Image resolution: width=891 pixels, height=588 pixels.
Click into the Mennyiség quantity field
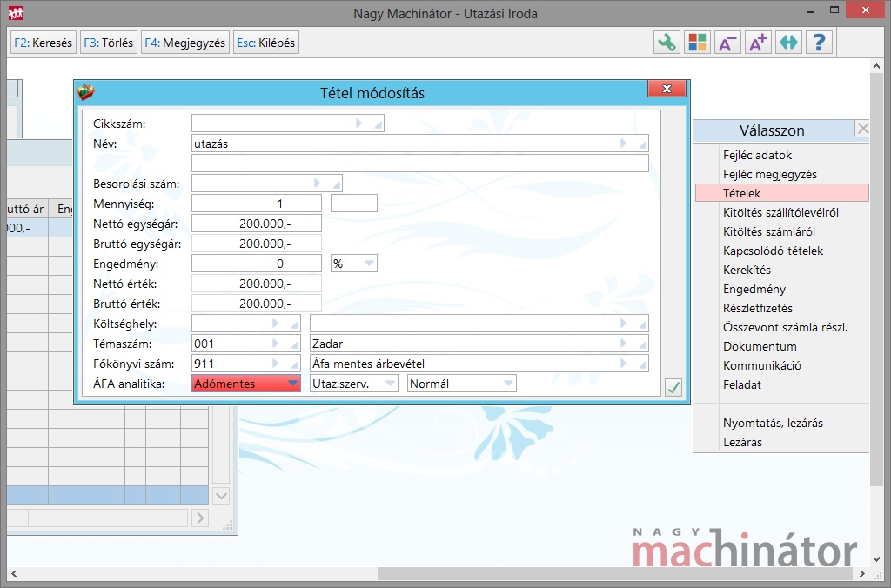[x=257, y=204]
